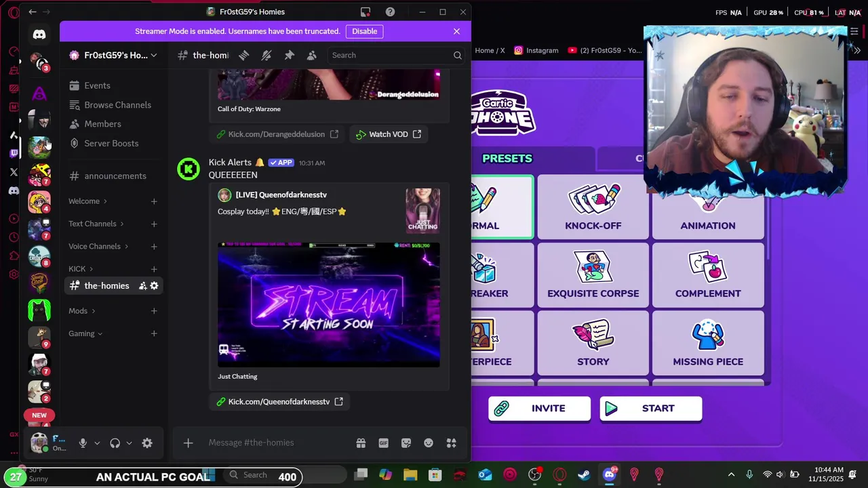Add channel to KICK category
Viewport: 868px width, 488px height.
coord(154,269)
